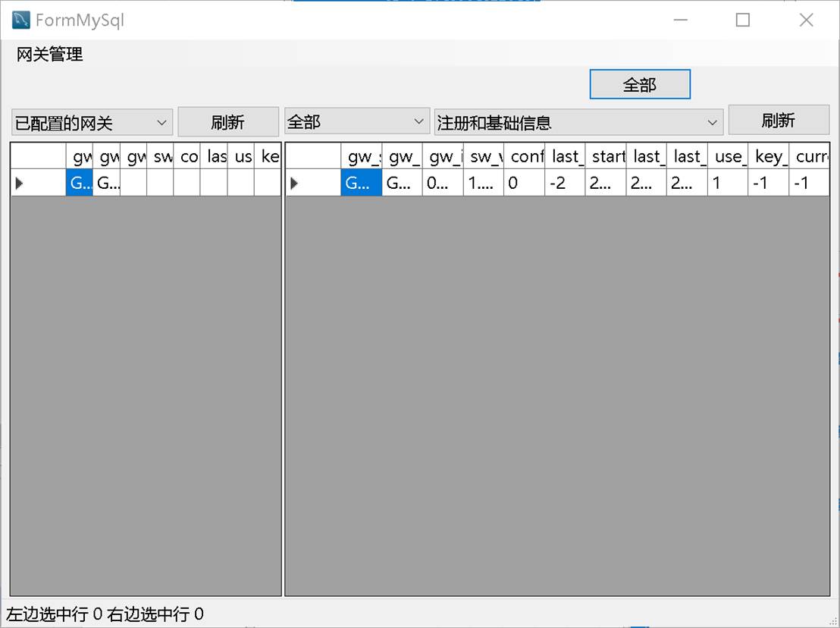Viewport: 840px width, 628px height.
Task: Open the 已配置的网关 dropdown
Action: [x=92, y=123]
